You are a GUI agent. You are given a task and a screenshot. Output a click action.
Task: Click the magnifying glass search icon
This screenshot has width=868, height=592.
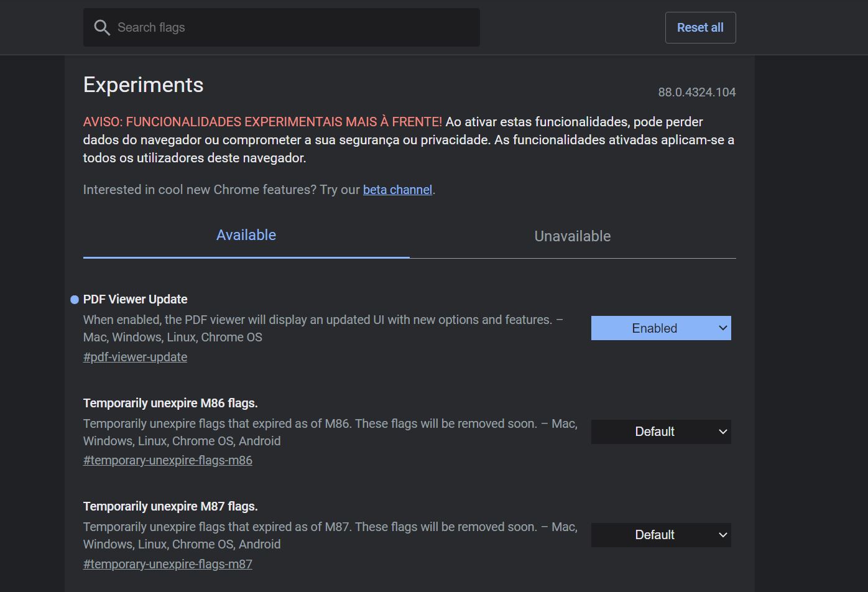(x=102, y=27)
